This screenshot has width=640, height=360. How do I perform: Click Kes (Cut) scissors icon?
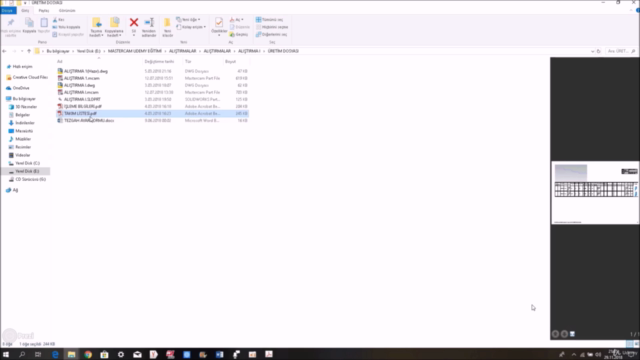58,20
